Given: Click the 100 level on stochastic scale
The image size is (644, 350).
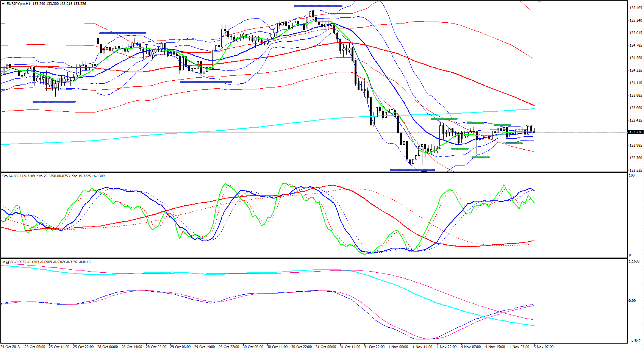Looking at the screenshot, I should click(x=631, y=175).
